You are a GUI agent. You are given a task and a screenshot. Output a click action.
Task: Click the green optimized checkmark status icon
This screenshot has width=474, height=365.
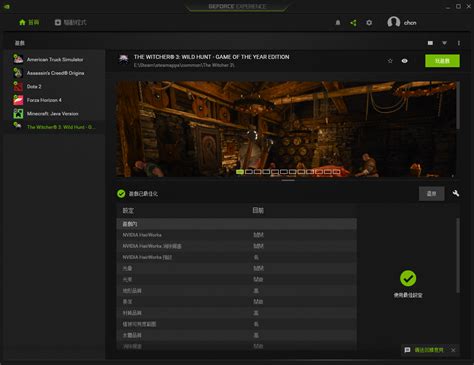[121, 193]
